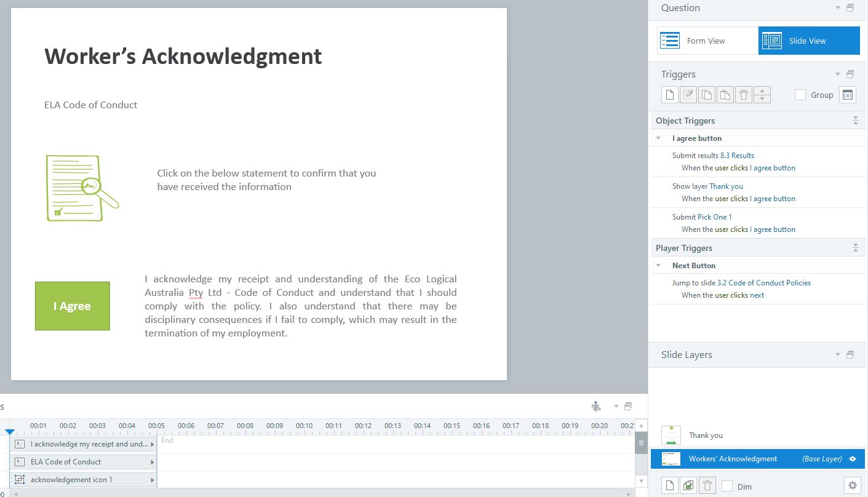The height and width of the screenshot is (497, 868).
Task: Click the text box icon for ELA Code of Conduct row
Action: point(20,462)
